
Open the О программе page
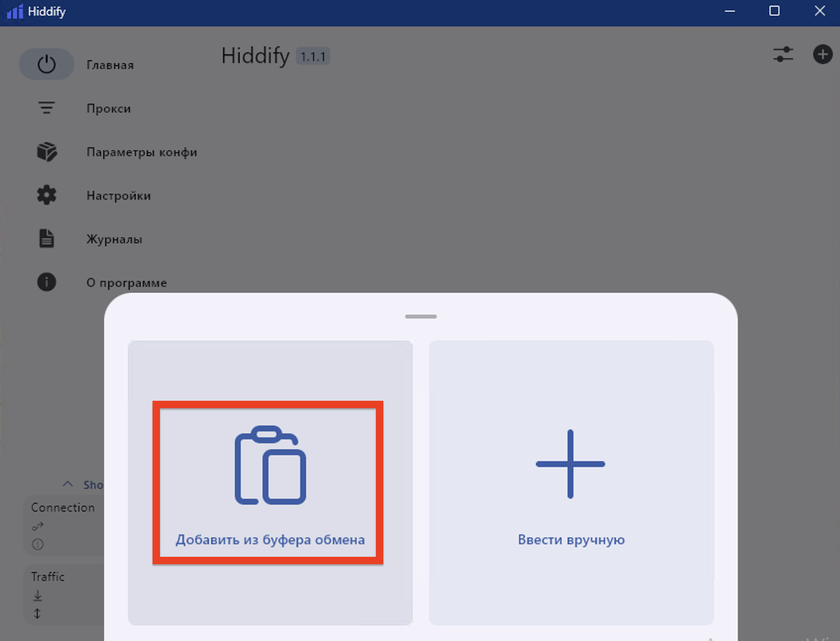[x=126, y=283]
